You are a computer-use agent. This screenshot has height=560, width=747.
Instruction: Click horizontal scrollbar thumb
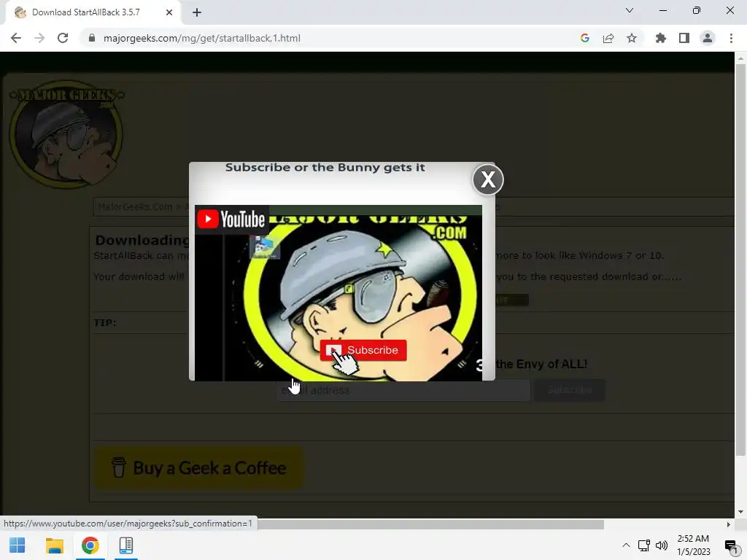pos(430,524)
